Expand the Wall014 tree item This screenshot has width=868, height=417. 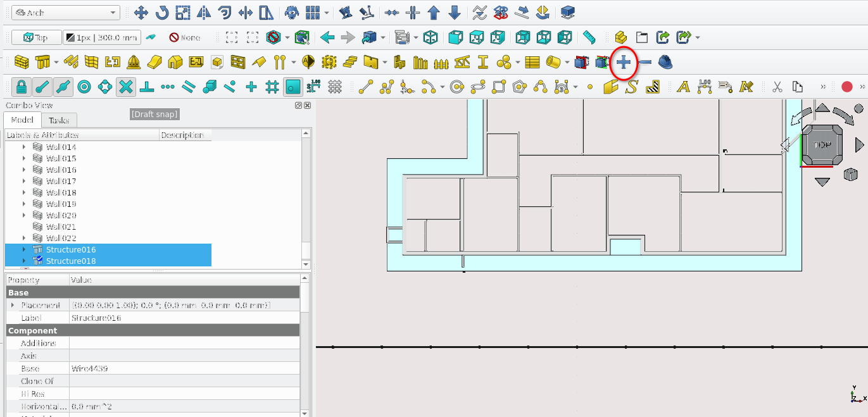(24, 147)
